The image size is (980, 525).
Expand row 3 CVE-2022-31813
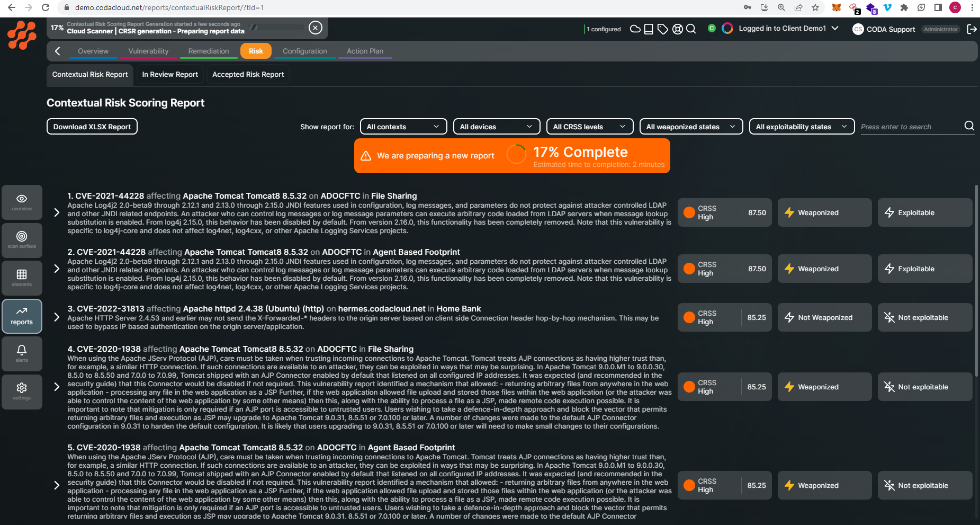point(57,317)
